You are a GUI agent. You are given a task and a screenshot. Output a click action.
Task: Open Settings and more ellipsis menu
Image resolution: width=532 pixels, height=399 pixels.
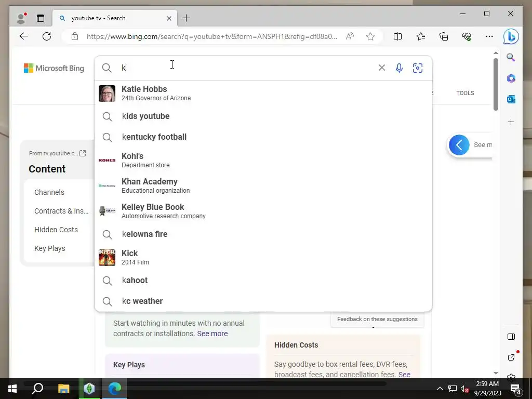(x=489, y=36)
